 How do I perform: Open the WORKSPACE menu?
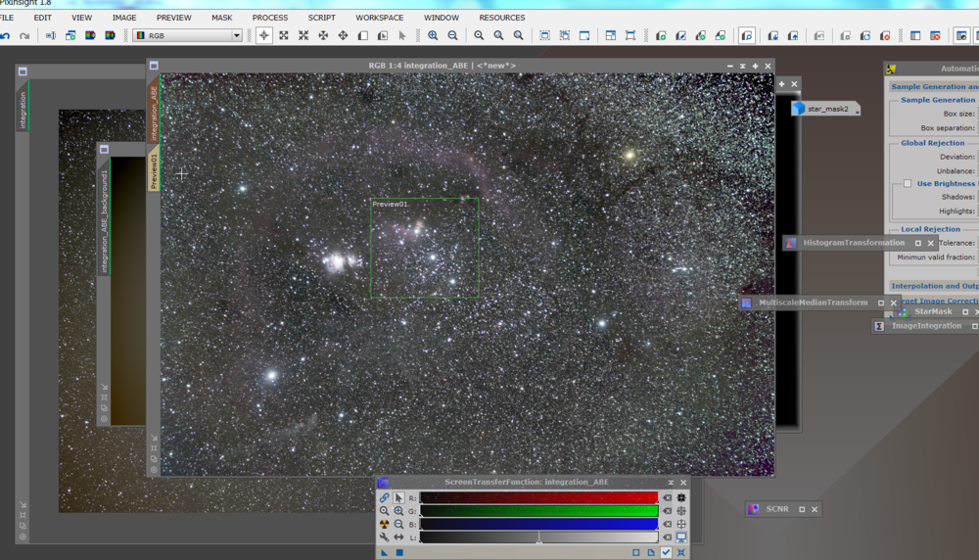[x=380, y=18]
